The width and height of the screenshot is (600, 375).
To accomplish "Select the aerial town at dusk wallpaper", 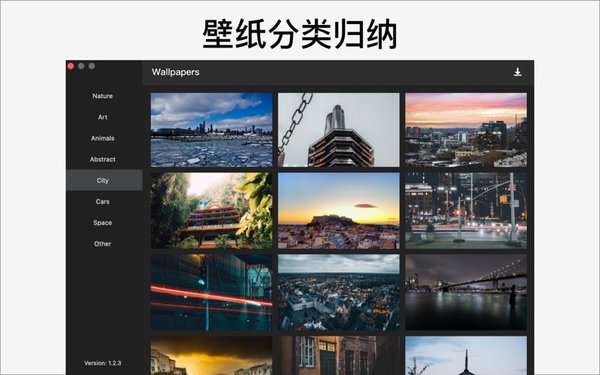I will tap(339, 292).
